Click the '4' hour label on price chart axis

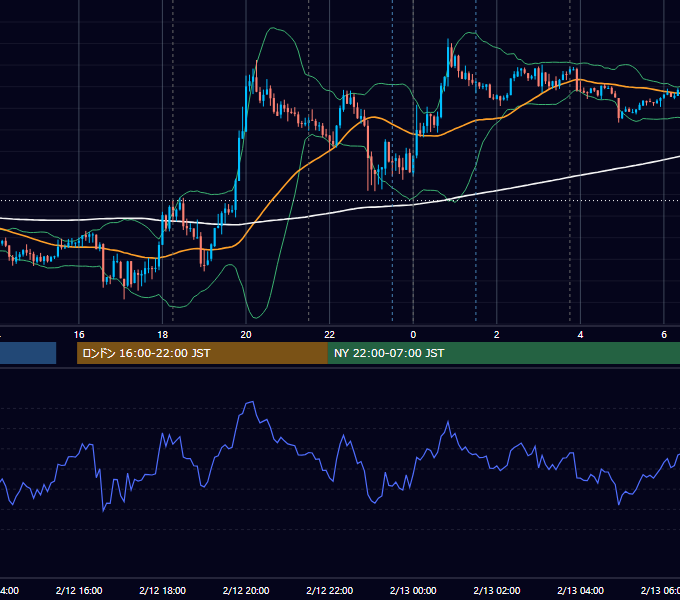click(580, 335)
